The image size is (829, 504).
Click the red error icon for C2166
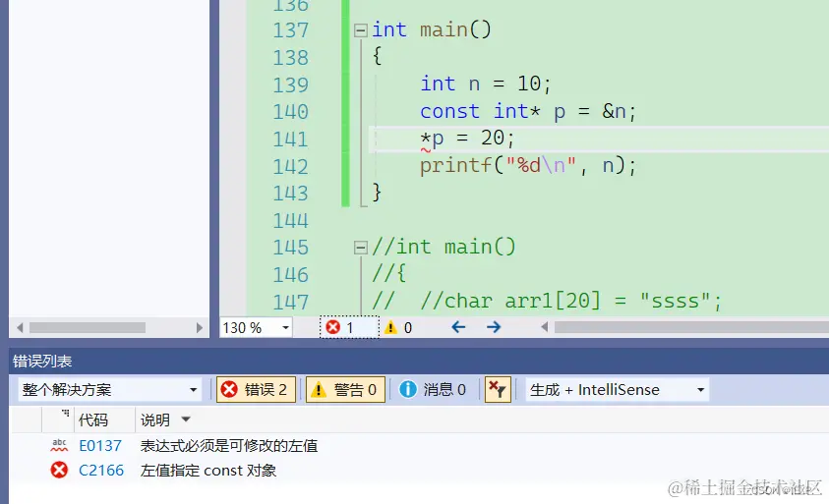click(x=59, y=470)
